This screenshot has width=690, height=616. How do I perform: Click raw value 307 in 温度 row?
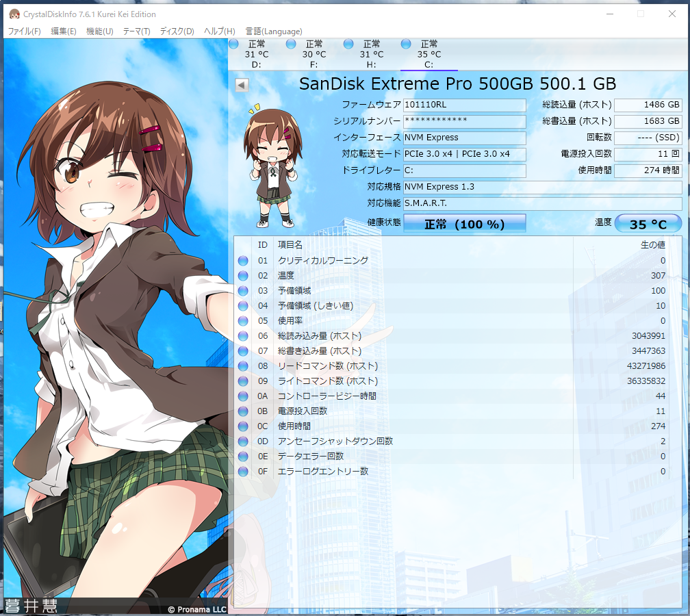tap(659, 275)
